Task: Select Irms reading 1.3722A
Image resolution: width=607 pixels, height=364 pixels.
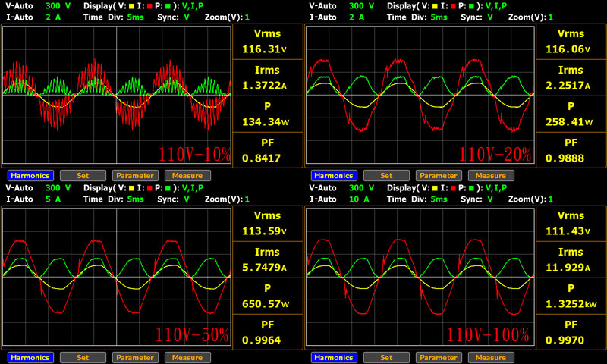Action: [x=264, y=86]
